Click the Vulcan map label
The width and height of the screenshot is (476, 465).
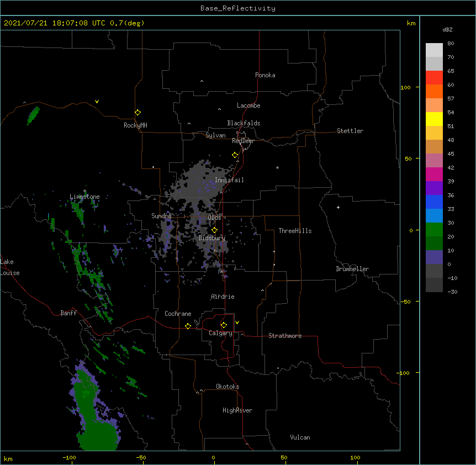pos(300,437)
